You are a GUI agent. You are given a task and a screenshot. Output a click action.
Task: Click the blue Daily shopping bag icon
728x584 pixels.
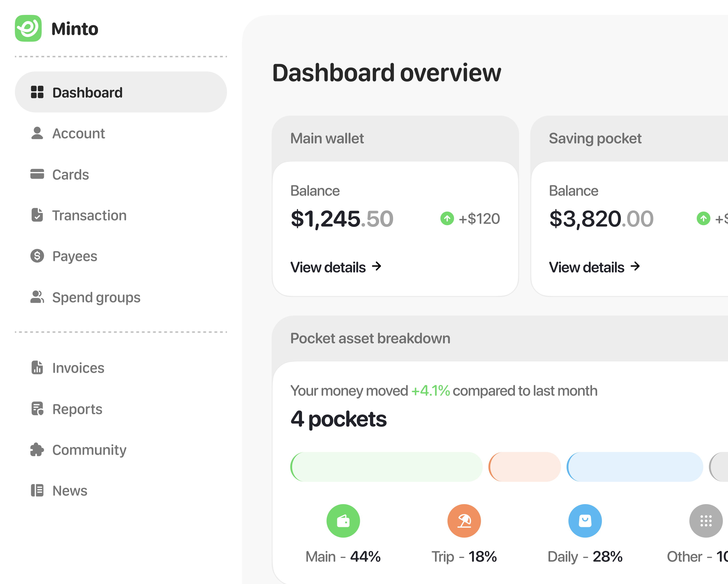coord(585,521)
